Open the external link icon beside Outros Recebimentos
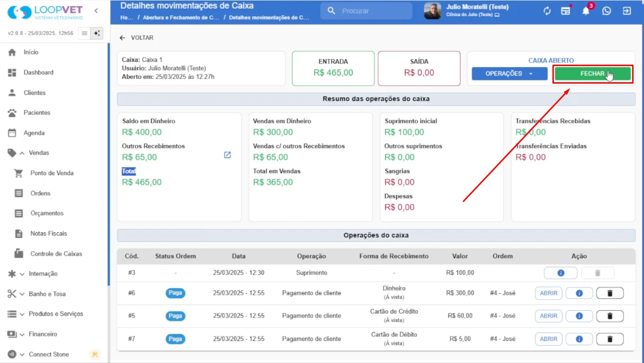644x363 pixels. click(227, 155)
